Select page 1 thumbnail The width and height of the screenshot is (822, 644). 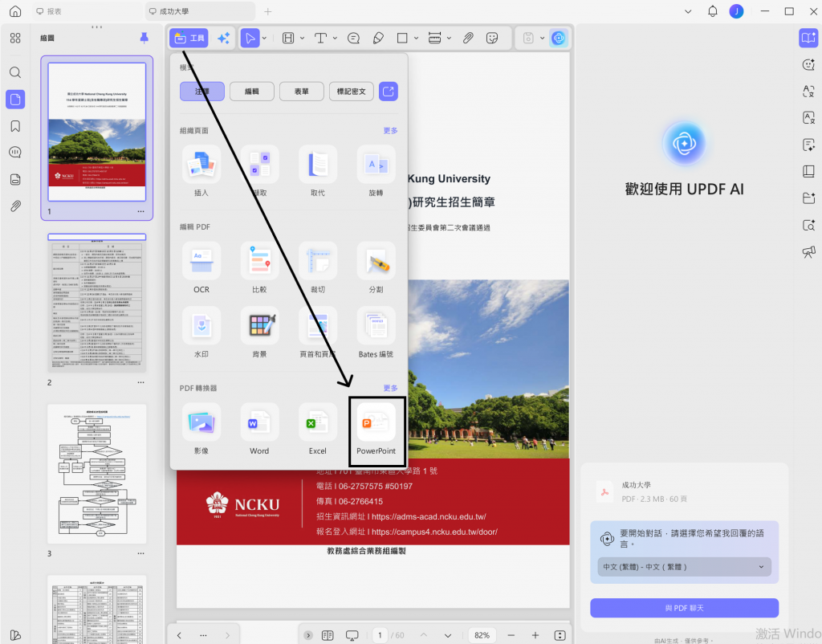click(97, 132)
